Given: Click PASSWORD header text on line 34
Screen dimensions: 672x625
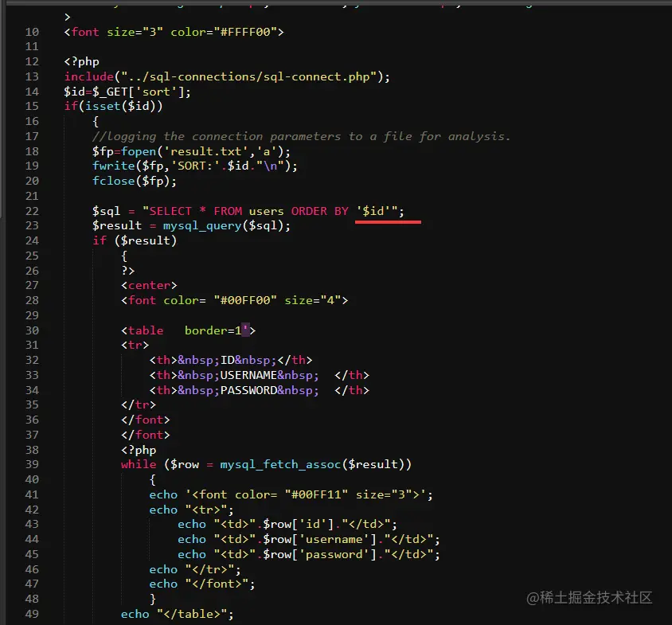Looking at the screenshot, I should [x=248, y=390].
